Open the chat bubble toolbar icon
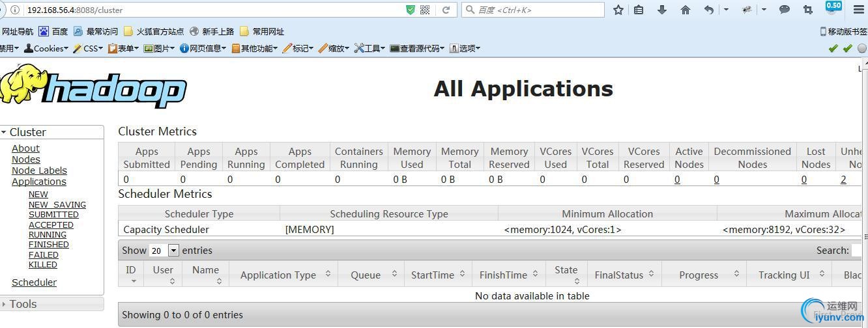Image resolution: width=868 pixels, height=328 pixels. point(785,10)
